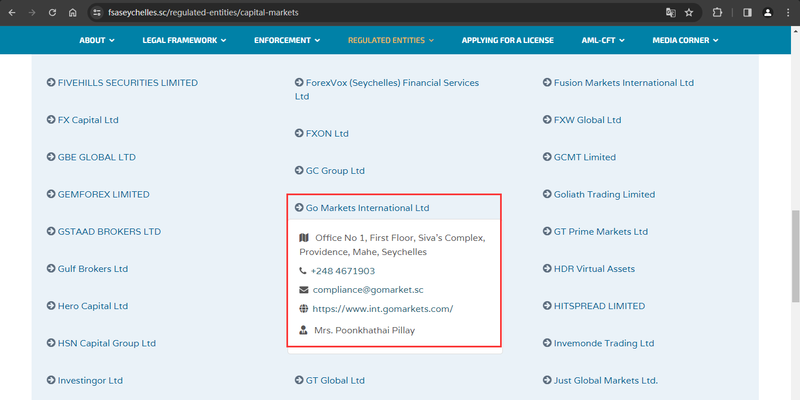Click the person icon beside Mrs. Poonkhathai Pillay
800x400 pixels.
[304, 330]
